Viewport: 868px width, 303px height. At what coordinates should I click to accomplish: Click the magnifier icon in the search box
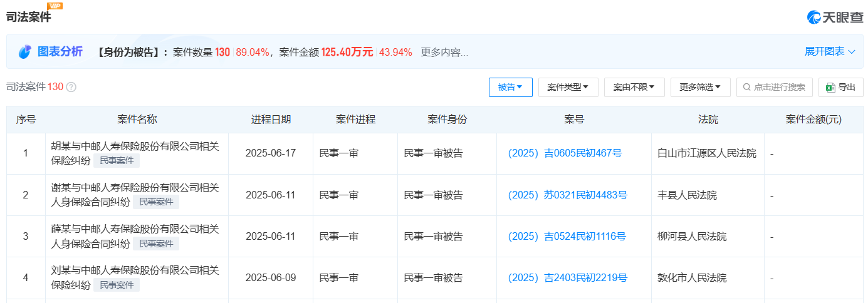point(746,88)
